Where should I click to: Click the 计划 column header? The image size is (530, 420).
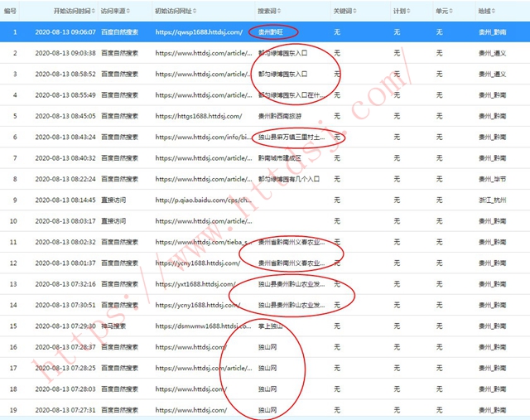coord(399,12)
